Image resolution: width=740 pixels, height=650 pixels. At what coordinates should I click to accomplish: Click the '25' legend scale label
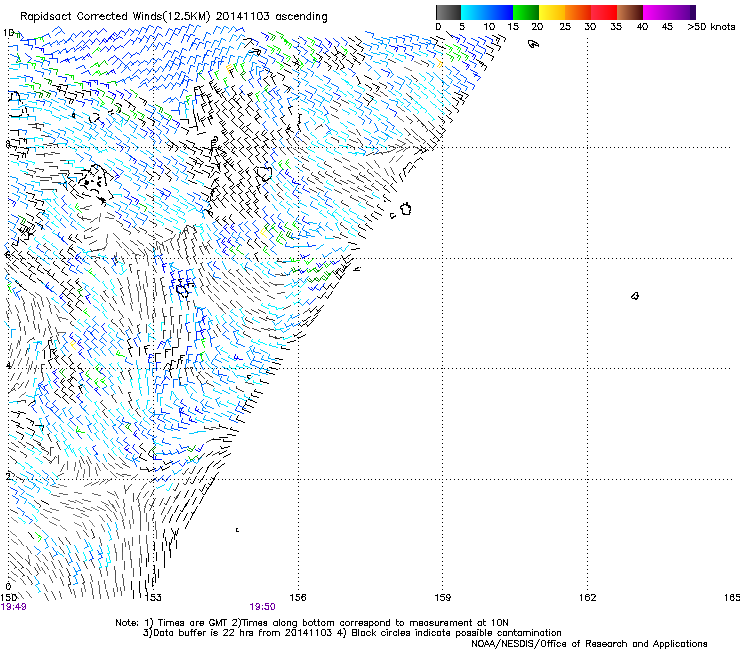click(x=565, y=27)
